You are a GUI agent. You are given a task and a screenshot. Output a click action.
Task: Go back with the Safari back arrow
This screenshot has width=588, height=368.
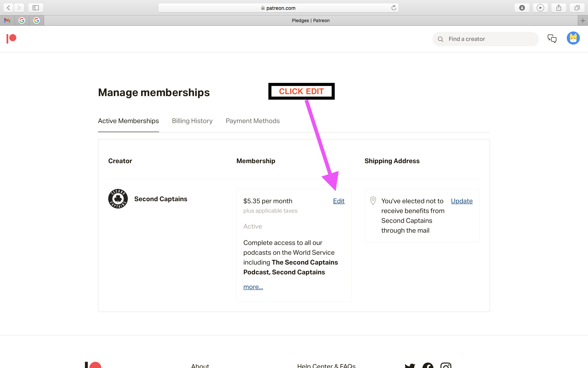9,8
